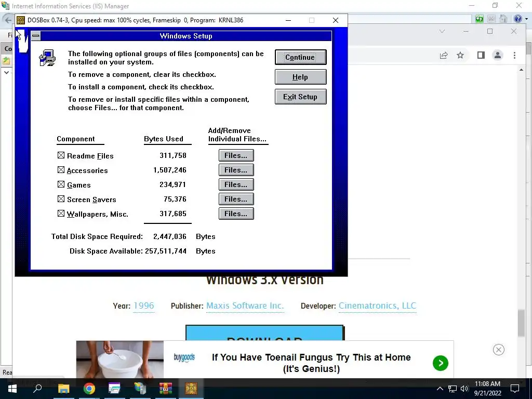Open the Cinematronics, LLC developer link
This screenshot has width=532, height=399.
tap(377, 305)
